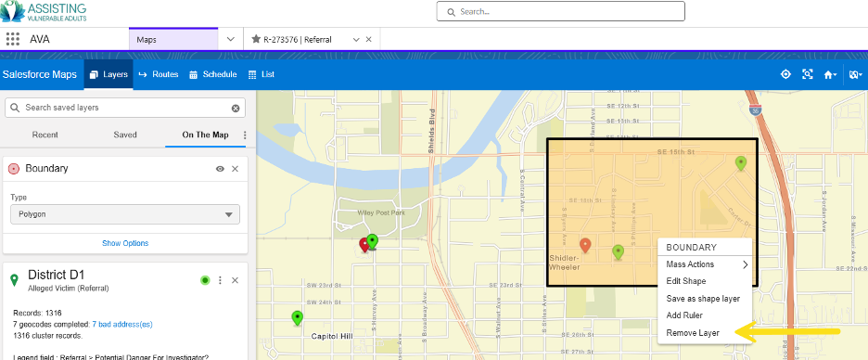Remove the Boundary layer with its X
The image size is (868, 360).
point(235,169)
